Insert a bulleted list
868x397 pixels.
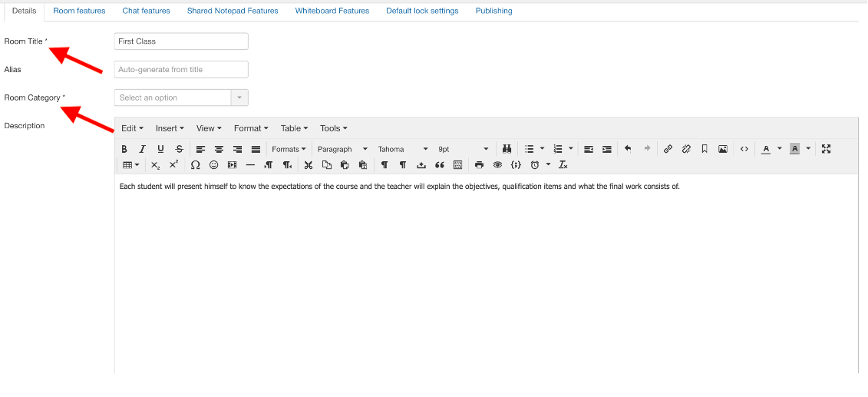530,149
